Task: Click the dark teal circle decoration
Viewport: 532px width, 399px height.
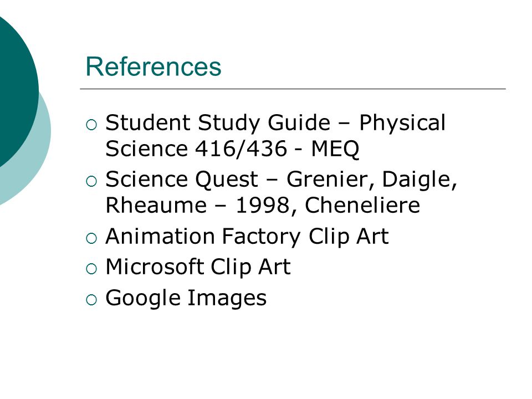Action: coord(17,88)
